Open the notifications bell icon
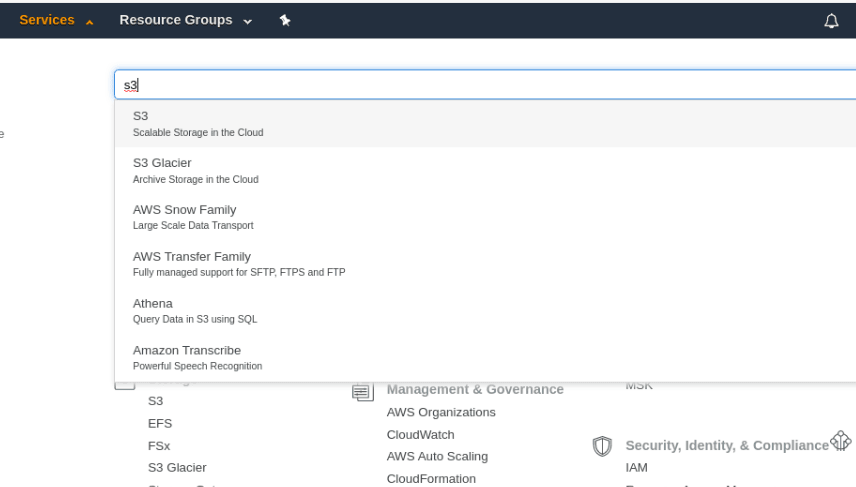Viewport: 856px width, 487px height. point(831,21)
